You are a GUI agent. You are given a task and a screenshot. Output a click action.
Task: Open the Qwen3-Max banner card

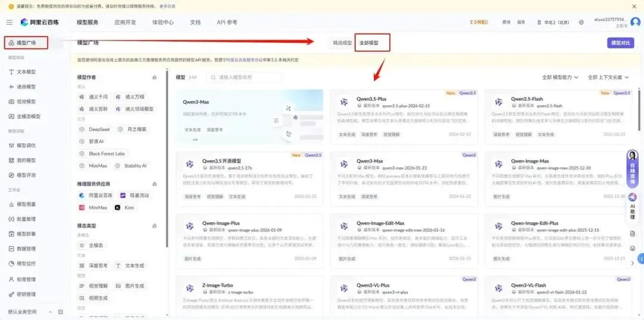click(x=249, y=117)
